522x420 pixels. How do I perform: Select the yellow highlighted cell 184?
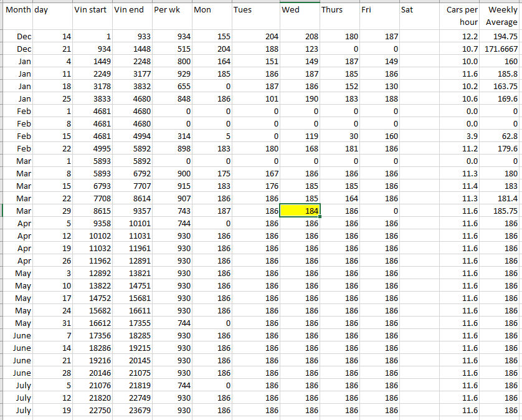299,211
